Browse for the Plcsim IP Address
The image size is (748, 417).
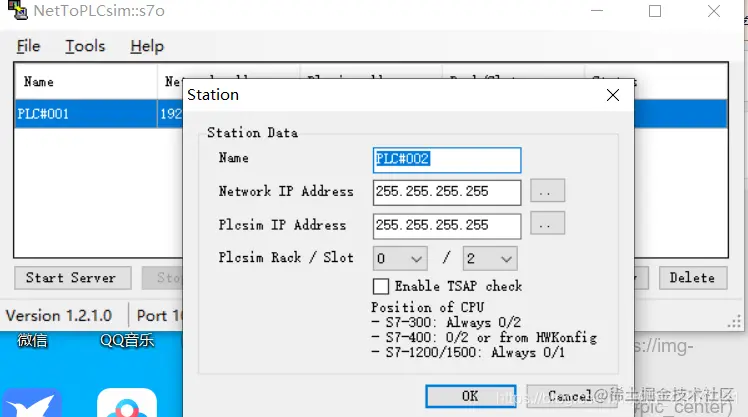pyautogui.click(x=548, y=223)
